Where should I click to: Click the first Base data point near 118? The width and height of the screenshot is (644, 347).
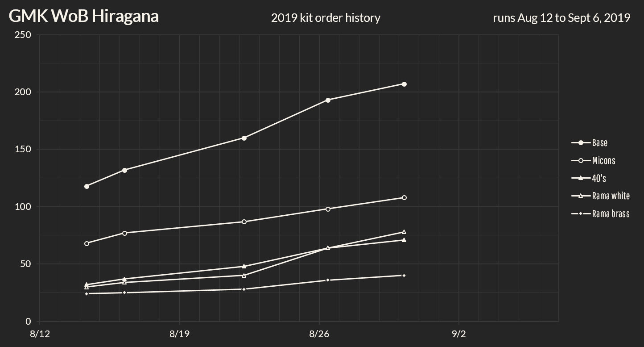[x=87, y=186]
